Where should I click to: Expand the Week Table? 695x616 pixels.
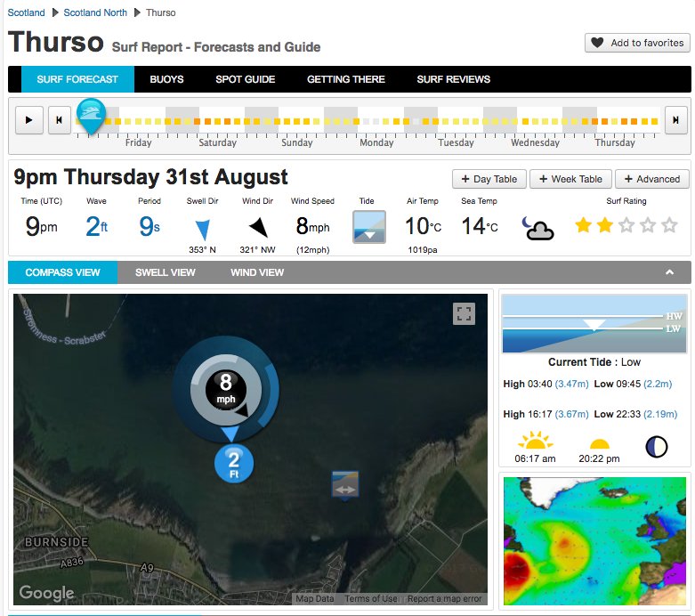(571, 179)
